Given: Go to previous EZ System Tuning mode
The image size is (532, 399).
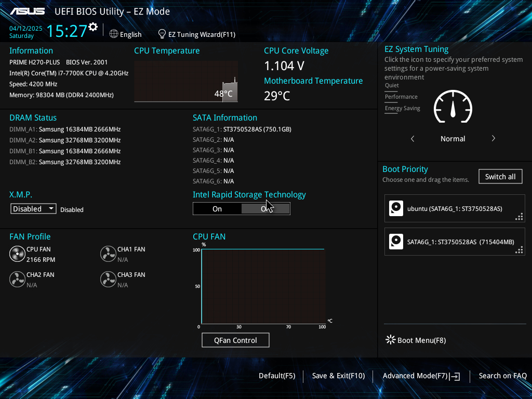Looking at the screenshot, I should click(413, 138).
